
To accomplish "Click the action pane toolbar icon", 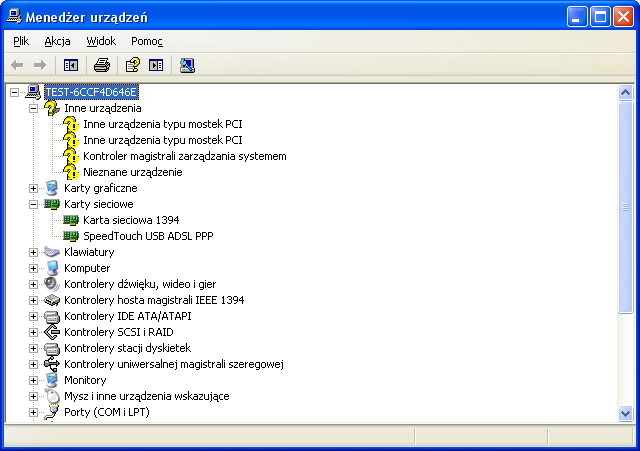I will point(156,65).
